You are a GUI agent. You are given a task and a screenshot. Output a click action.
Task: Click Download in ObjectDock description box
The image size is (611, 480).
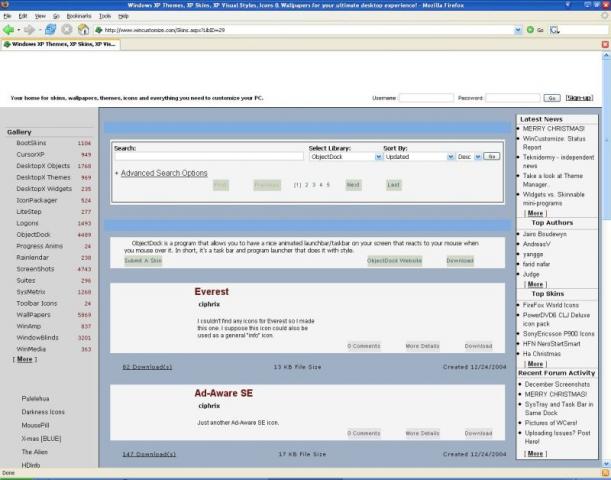point(460,261)
